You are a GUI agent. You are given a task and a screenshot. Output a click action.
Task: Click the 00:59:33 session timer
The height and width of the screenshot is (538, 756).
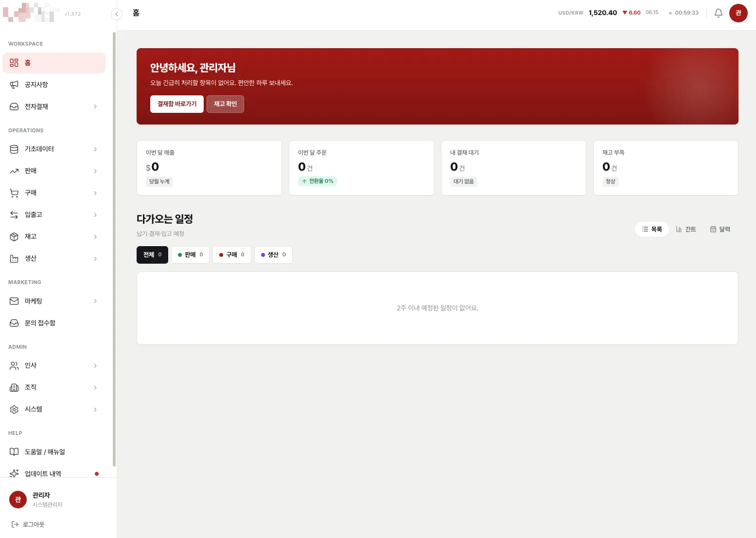click(x=684, y=13)
